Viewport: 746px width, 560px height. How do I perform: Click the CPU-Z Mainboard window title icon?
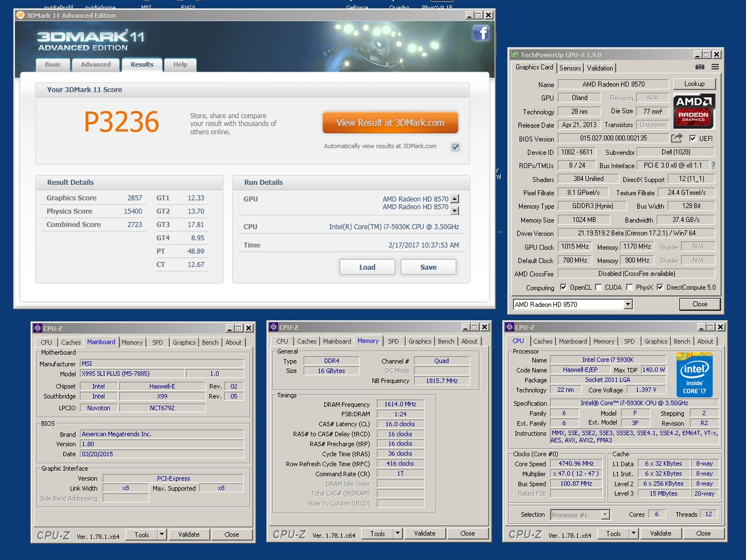pyautogui.click(x=38, y=328)
